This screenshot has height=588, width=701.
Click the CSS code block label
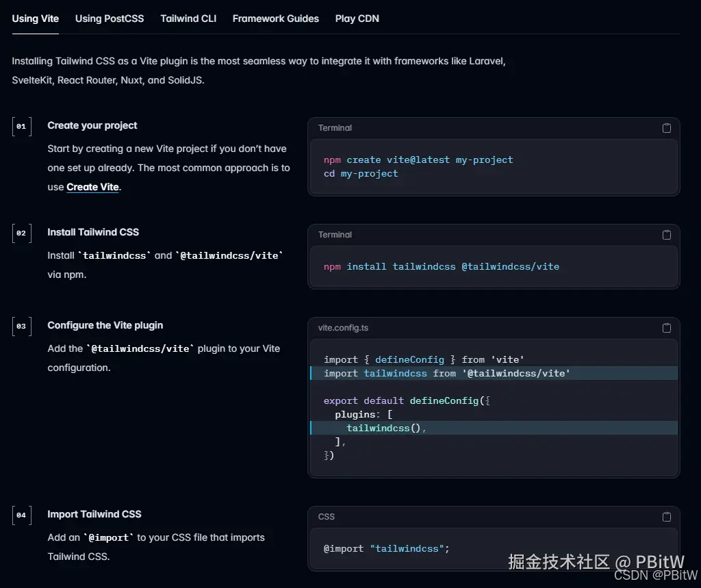(327, 517)
